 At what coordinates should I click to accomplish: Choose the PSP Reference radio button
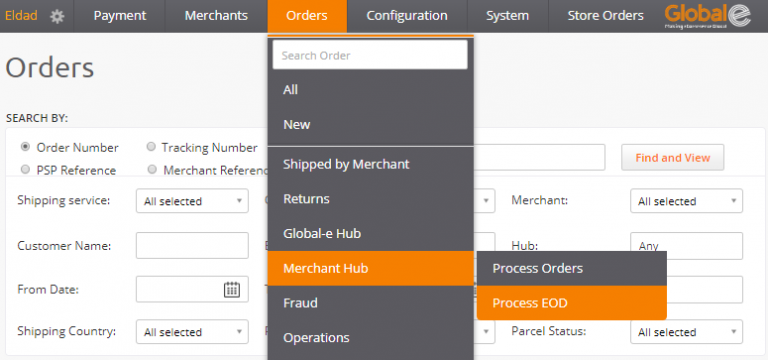coord(25,169)
